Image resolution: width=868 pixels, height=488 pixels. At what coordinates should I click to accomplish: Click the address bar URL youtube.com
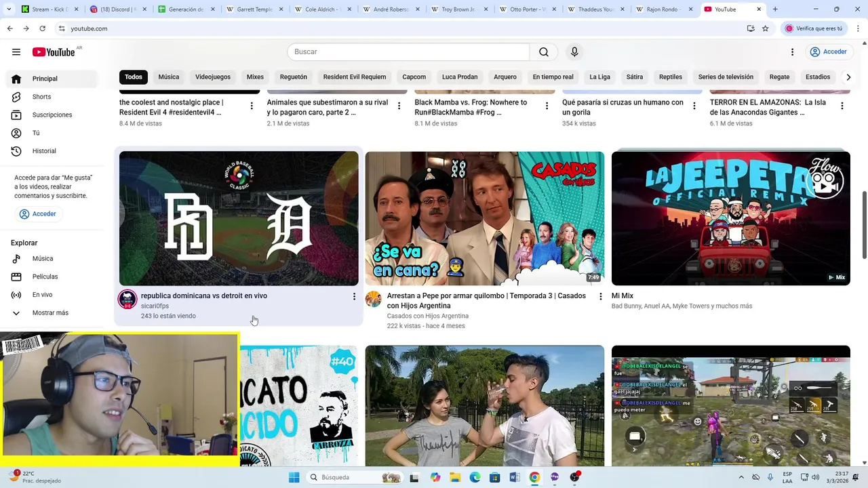tap(89, 28)
